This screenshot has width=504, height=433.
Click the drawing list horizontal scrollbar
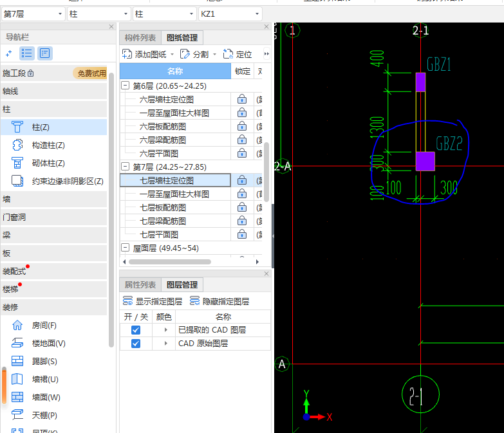pos(170,262)
